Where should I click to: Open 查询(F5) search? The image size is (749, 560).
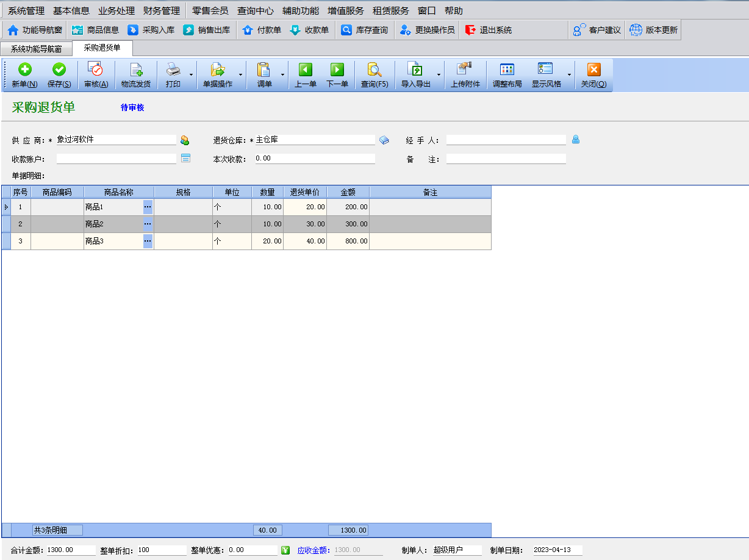click(x=375, y=75)
